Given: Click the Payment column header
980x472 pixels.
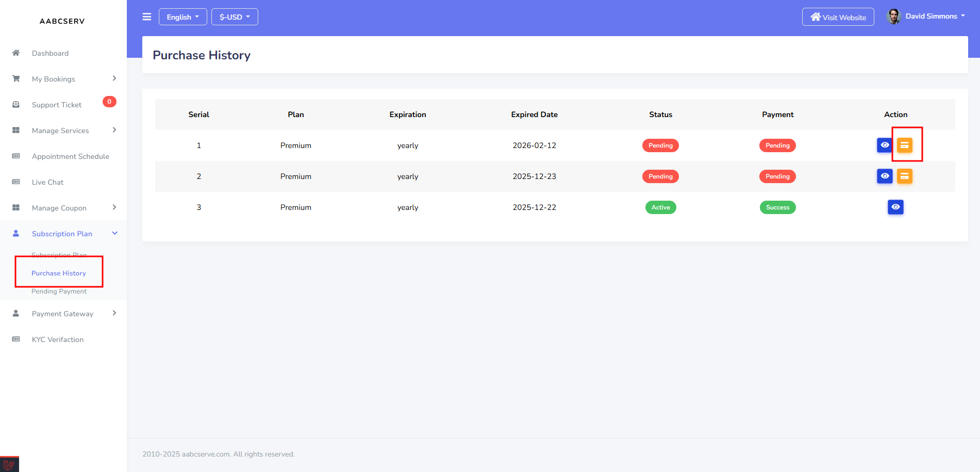Looking at the screenshot, I should pyautogui.click(x=777, y=115).
